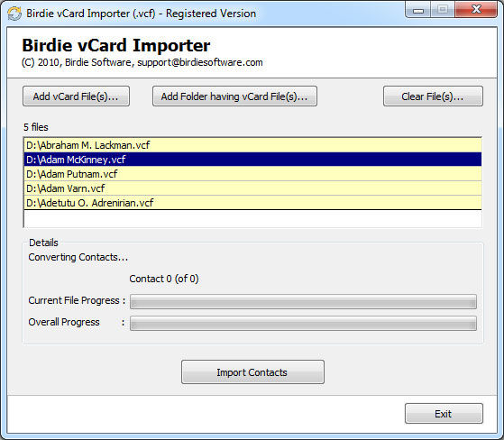
Task: Click the Birdie app icon in title bar
Action: click(x=14, y=14)
